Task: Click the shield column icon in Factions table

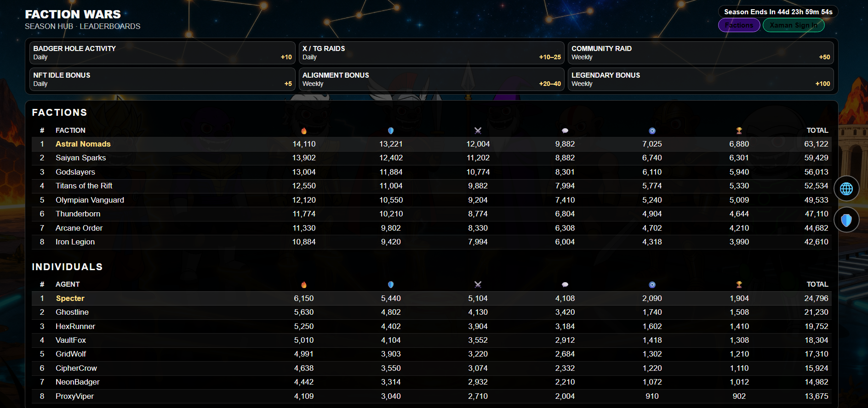Action: (x=391, y=131)
